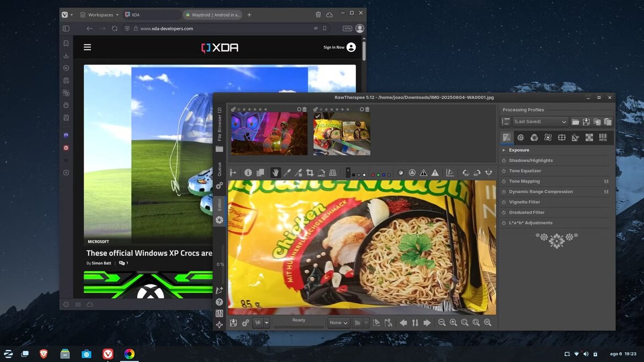Select the Hand pan tool
Screen dimensions: 644x362
tap(275, 173)
